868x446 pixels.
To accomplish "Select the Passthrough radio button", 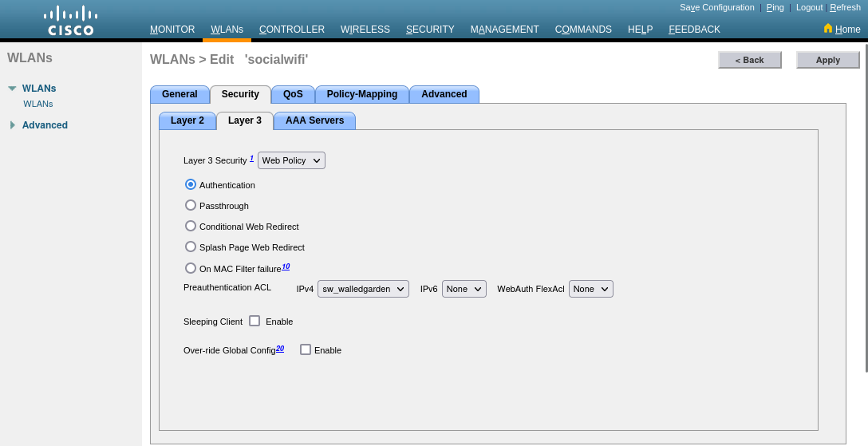I will pos(191,205).
